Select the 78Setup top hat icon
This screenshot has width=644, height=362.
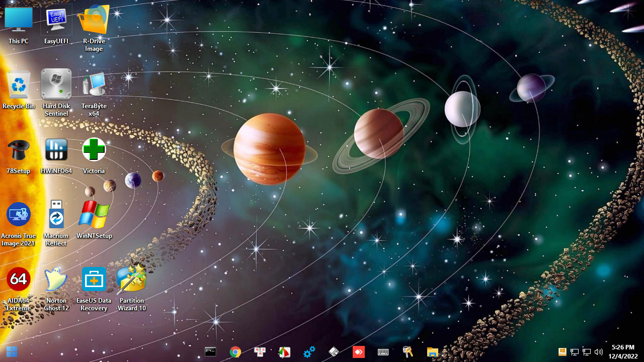pos(19,156)
